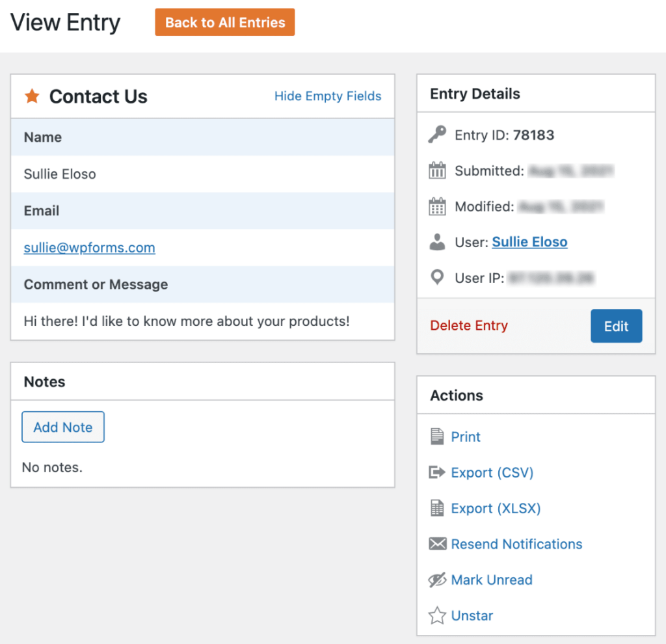Click the user silhouette icon beside Sullie Eloso
The height and width of the screenshot is (644, 666).
[x=438, y=241]
